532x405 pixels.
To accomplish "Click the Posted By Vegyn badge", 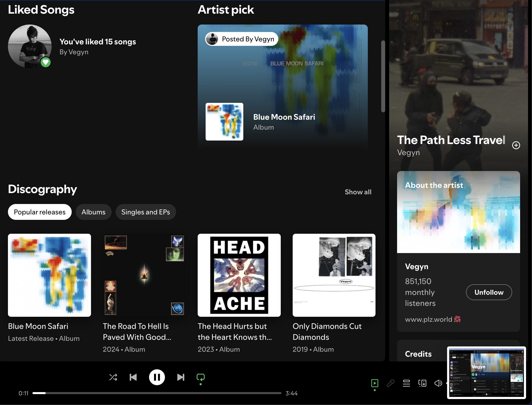I will [242, 39].
